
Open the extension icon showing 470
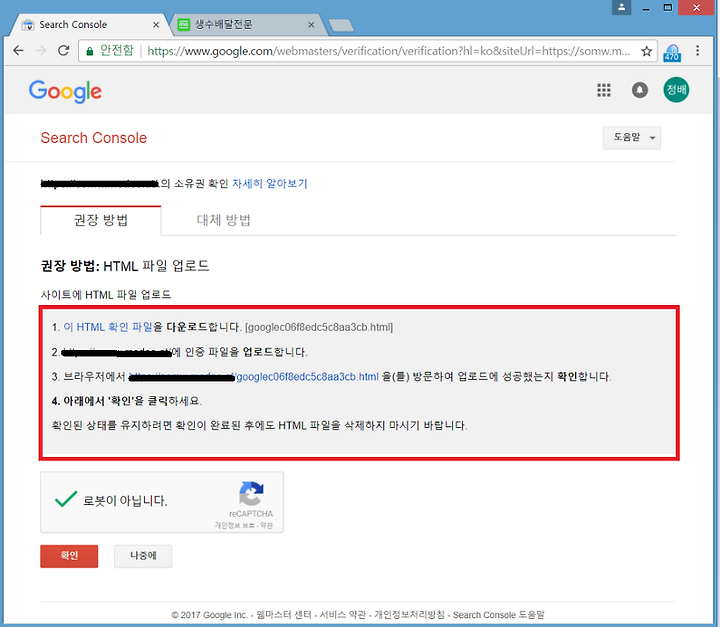pyautogui.click(x=672, y=52)
